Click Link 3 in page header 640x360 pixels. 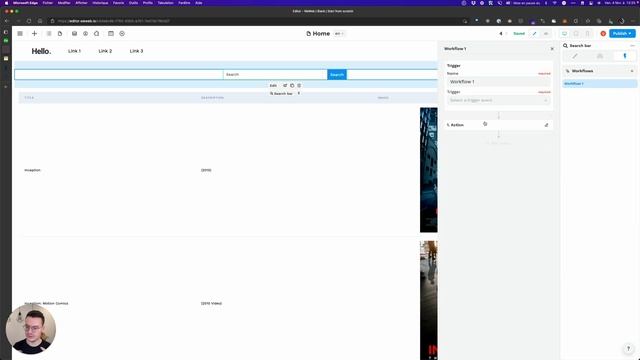click(x=136, y=51)
